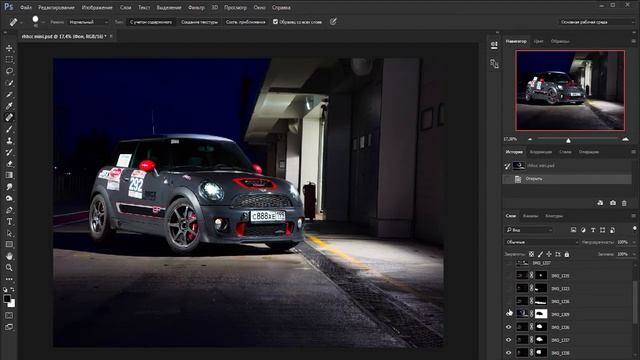640x360 pixels.
Task: Enable the 'Образец со всех слоев' checkbox
Action: point(275,22)
